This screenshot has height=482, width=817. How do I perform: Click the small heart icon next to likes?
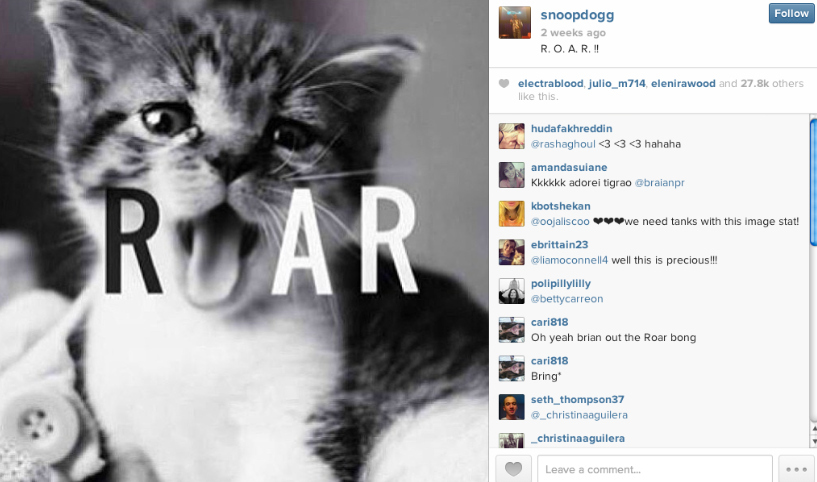click(504, 83)
